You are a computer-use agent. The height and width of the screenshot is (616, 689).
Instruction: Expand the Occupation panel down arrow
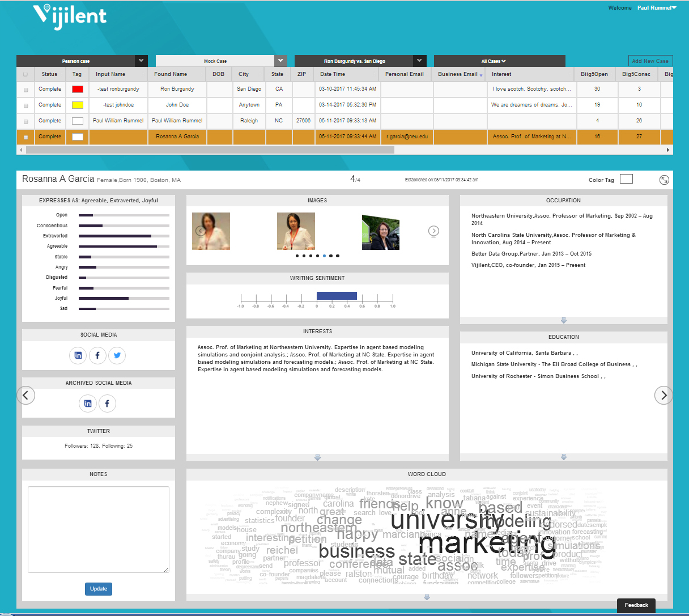click(x=564, y=321)
